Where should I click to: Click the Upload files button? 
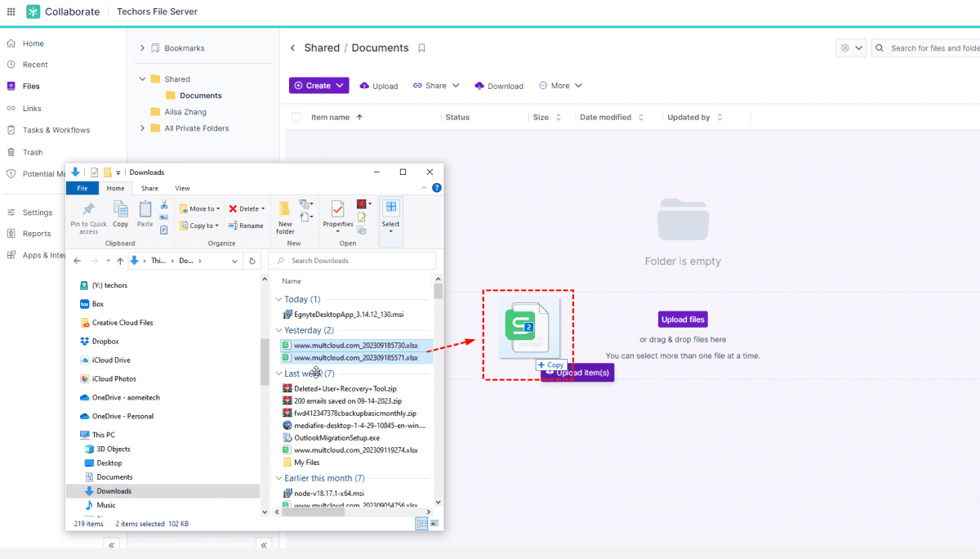pos(683,320)
